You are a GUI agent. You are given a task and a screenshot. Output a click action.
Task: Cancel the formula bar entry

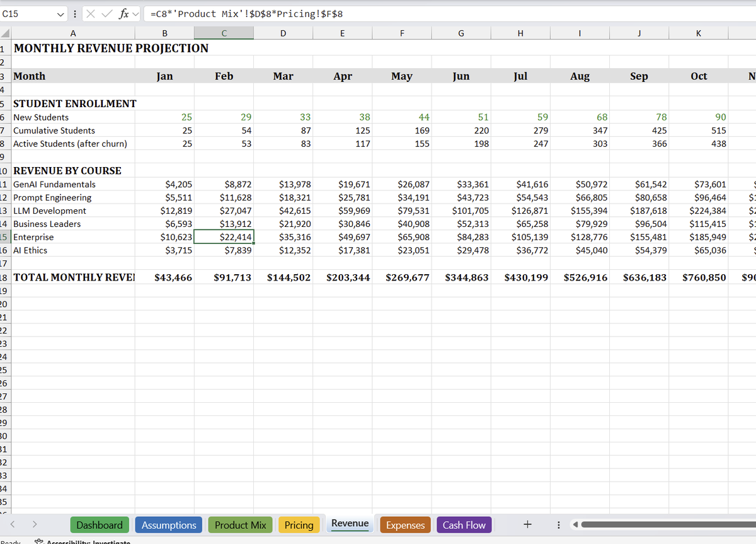pos(90,13)
